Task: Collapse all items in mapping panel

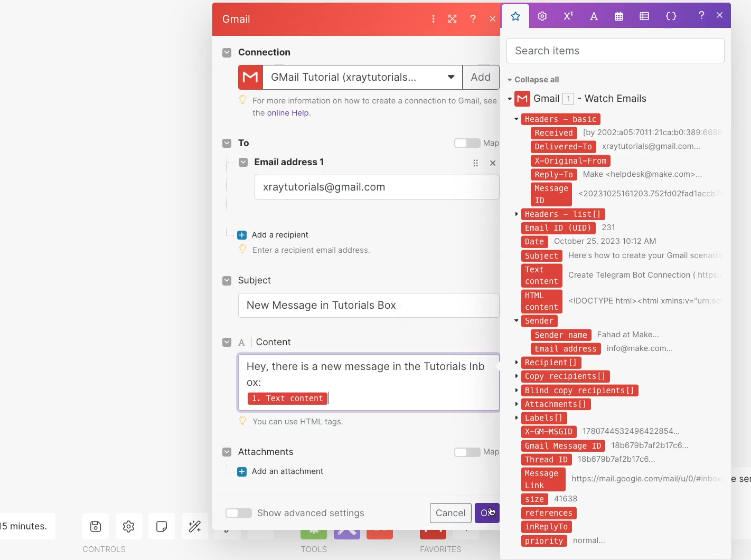Action: point(533,80)
